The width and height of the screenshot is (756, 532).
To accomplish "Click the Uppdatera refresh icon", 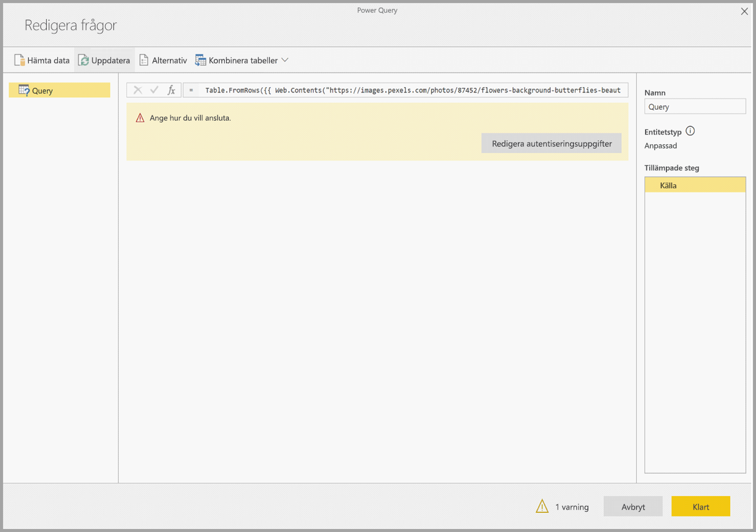I will pos(84,60).
